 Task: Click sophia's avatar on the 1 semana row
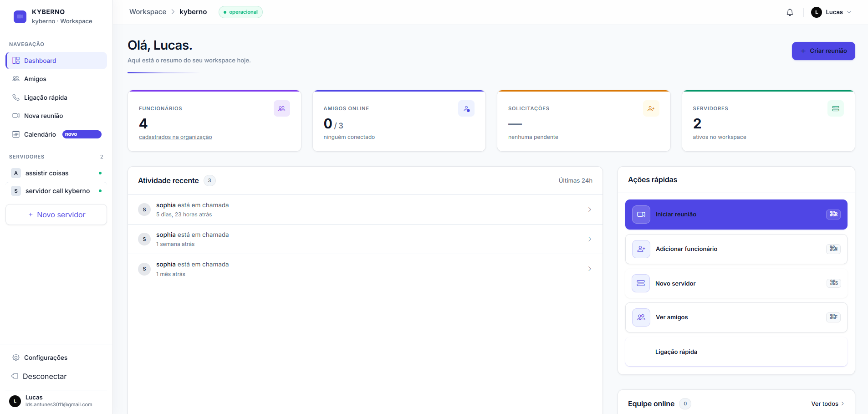(144, 239)
